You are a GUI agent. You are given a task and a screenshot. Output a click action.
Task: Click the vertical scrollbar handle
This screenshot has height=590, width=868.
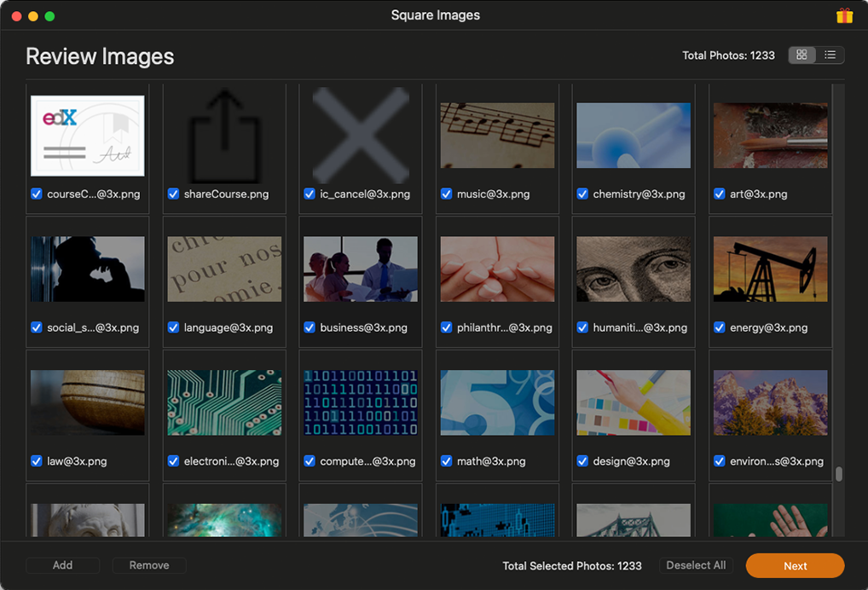click(839, 474)
